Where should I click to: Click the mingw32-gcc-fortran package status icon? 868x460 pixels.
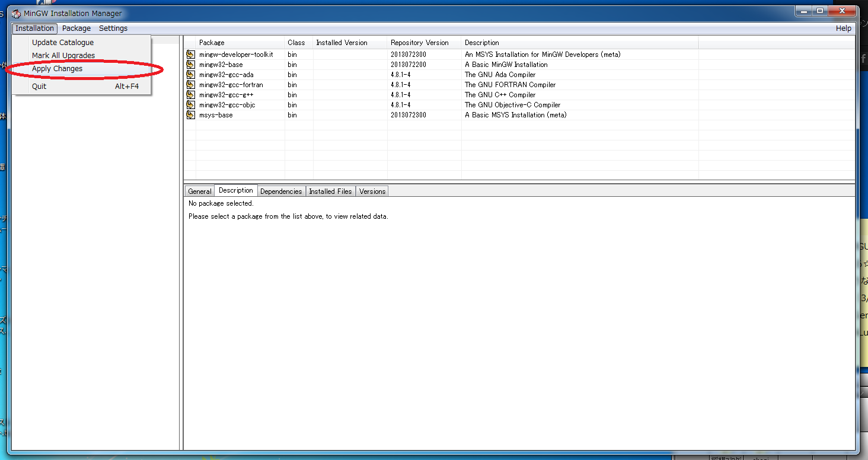tap(190, 85)
